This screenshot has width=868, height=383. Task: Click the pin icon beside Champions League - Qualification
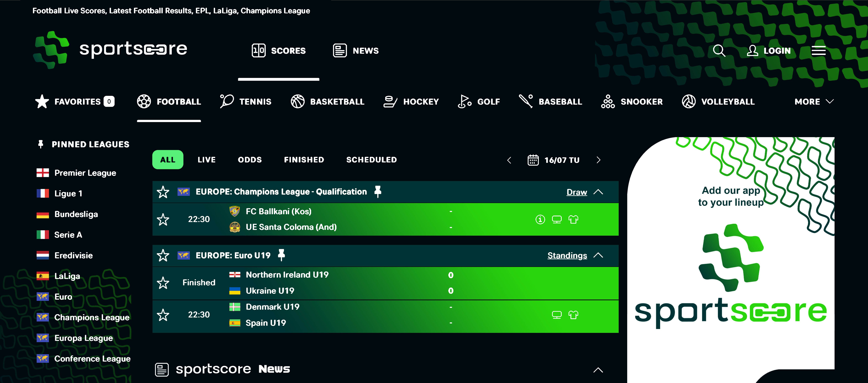tap(378, 192)
